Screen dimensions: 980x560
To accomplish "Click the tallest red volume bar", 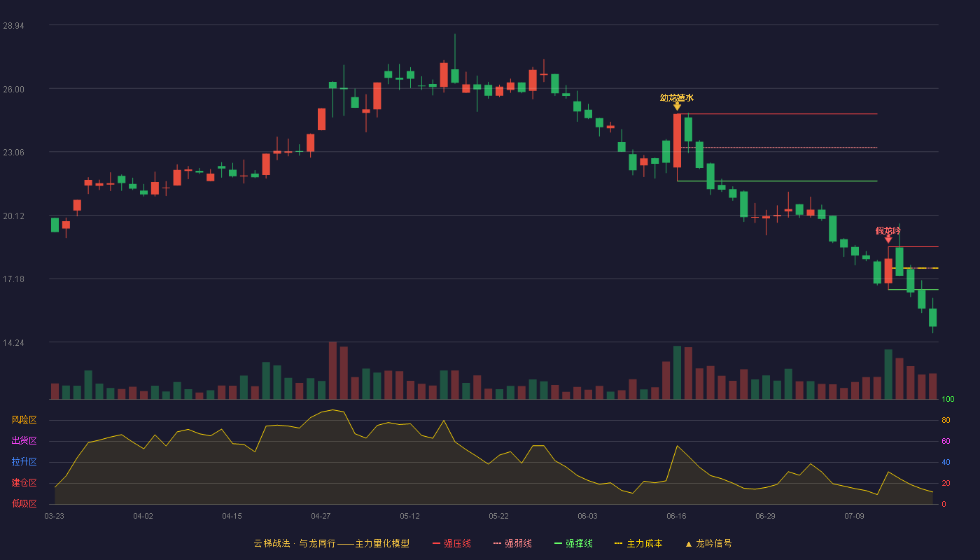I will click(x=332, y=370).
